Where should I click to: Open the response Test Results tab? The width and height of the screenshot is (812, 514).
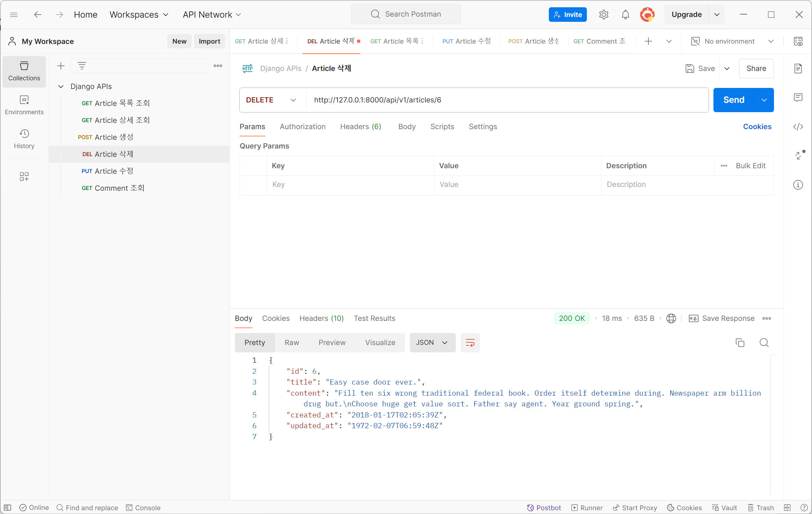[375, 318]
